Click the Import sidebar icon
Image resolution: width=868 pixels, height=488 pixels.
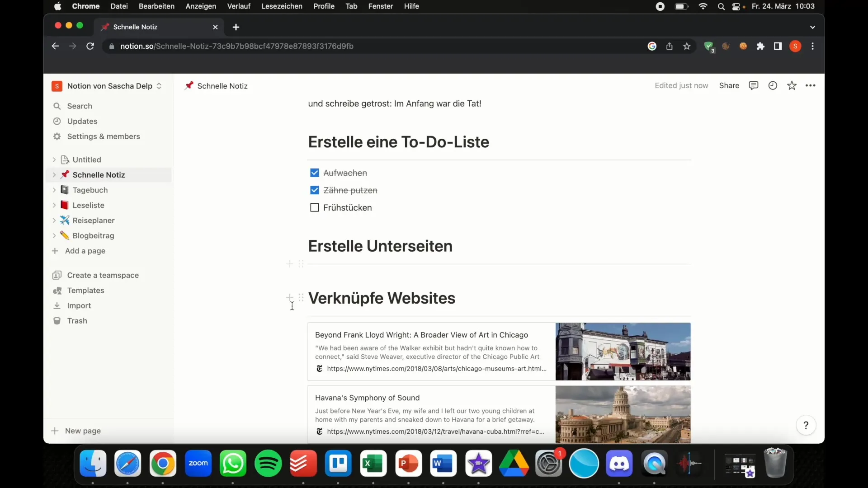[x=57, y=305]
